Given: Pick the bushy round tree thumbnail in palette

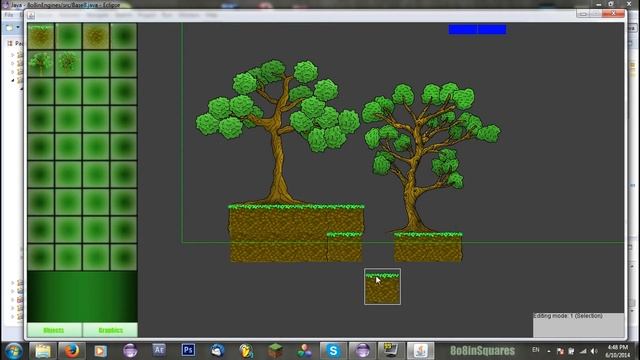Looking at the screenshot, I should (x=68, y=64).
